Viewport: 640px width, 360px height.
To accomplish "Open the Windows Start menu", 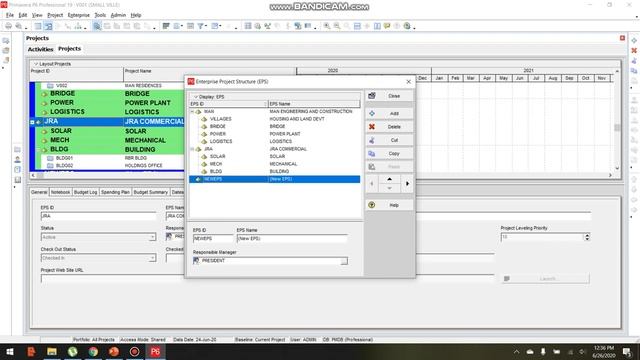I will pyautogui.click(x=10, y=351).
